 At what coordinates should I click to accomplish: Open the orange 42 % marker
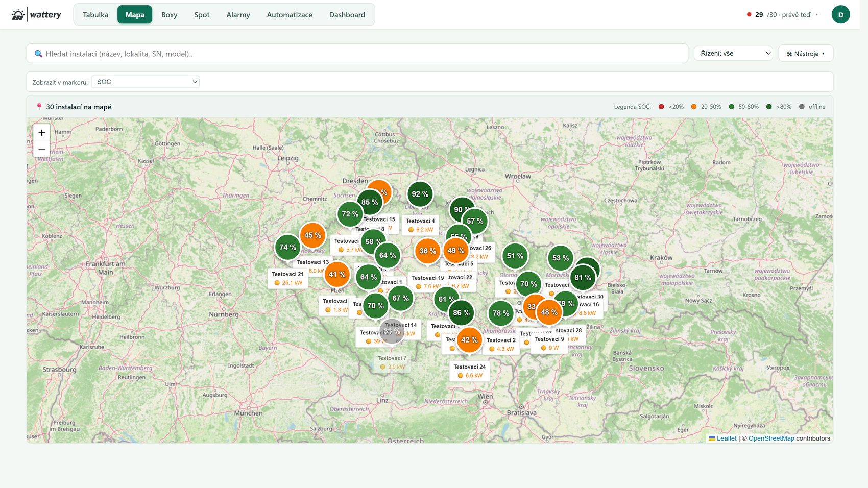tap(469, 340)
